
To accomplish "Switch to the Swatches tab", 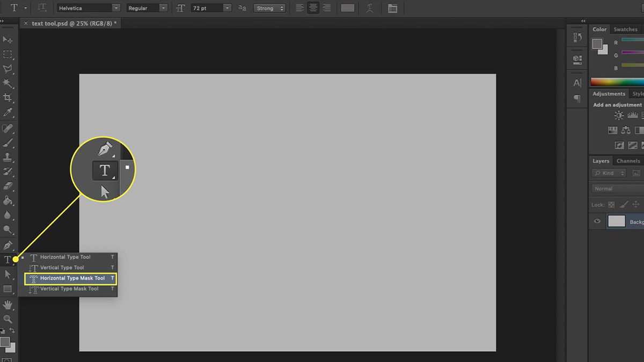I will 626,29.
